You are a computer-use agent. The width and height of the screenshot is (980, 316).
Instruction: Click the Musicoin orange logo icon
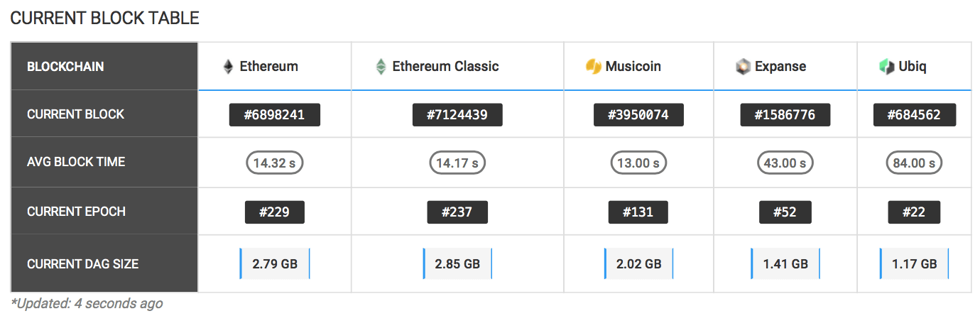tap(594, 67)
